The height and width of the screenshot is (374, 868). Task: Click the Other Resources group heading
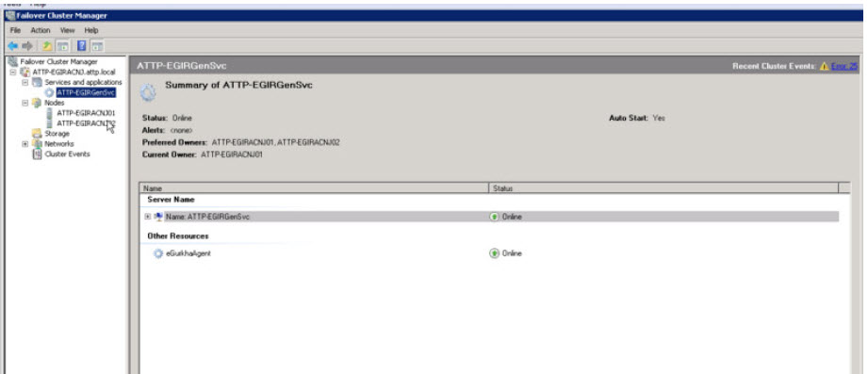[178, 236]
